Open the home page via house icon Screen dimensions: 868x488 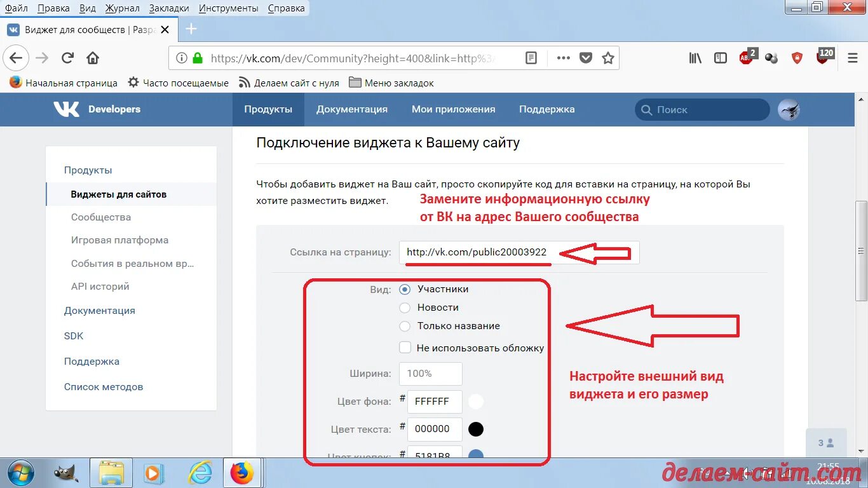pos(93,58)
